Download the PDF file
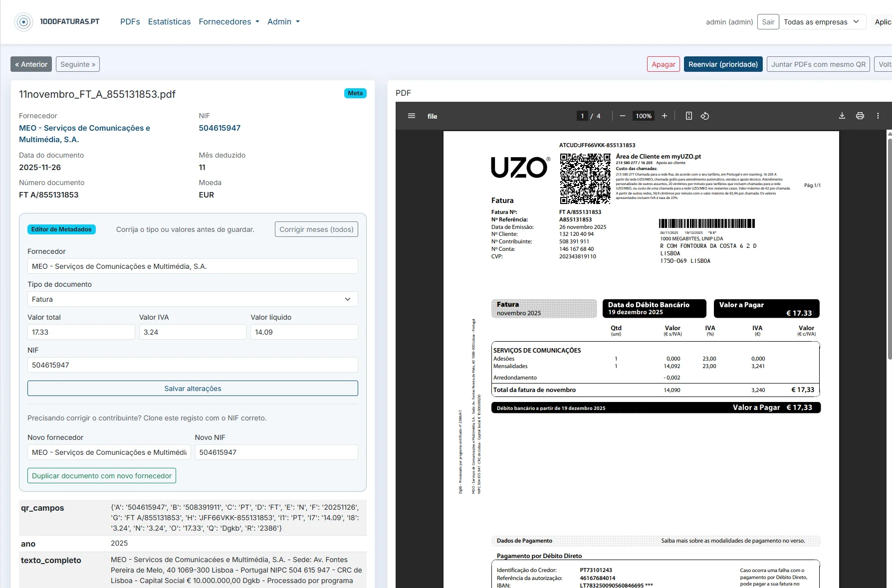This screenshot has height=588, width=892. [842, 116]
